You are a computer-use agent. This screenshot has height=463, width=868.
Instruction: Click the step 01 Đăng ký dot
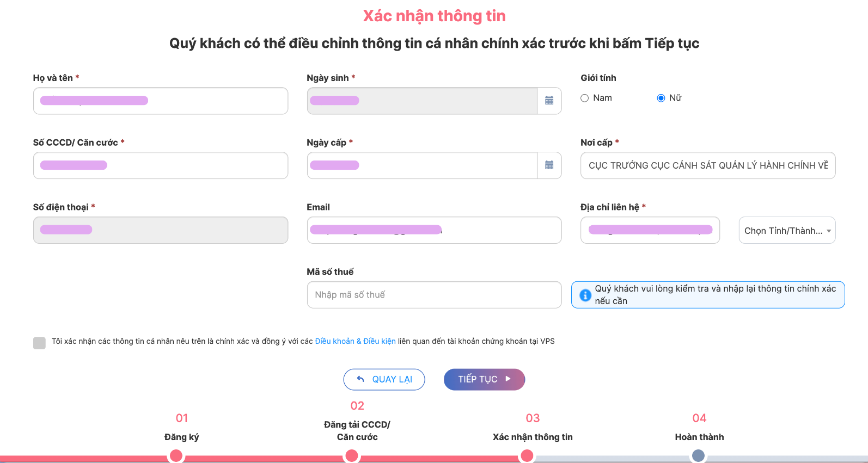(x=176, y=455)
